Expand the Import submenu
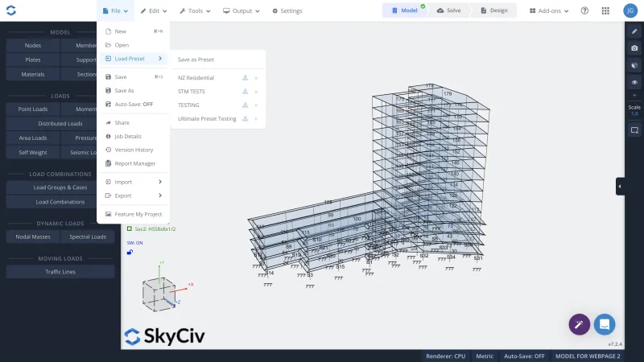 pyautogui.click(x=134, y=182)
